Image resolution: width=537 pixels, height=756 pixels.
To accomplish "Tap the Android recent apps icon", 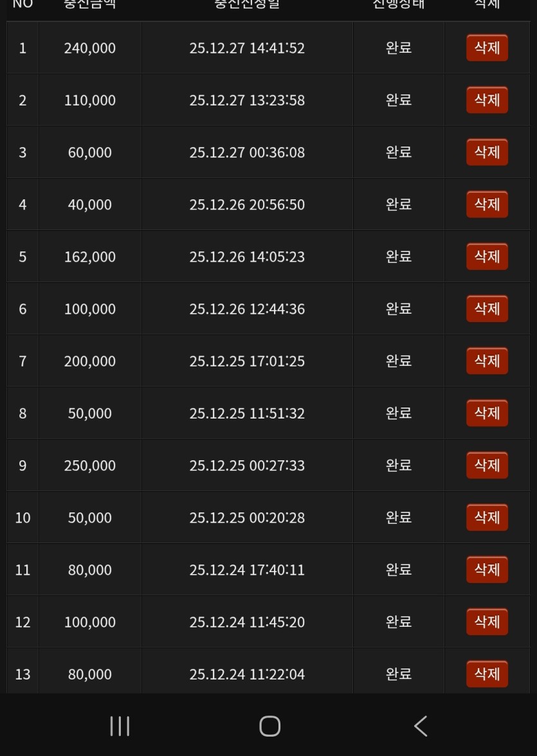I will click(x=120, y=726).
